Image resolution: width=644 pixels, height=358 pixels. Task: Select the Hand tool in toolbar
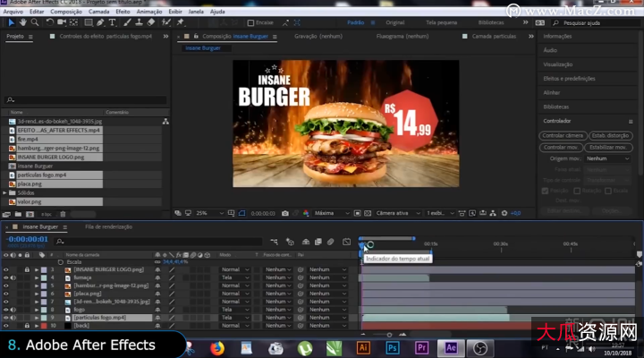[22, 22]
